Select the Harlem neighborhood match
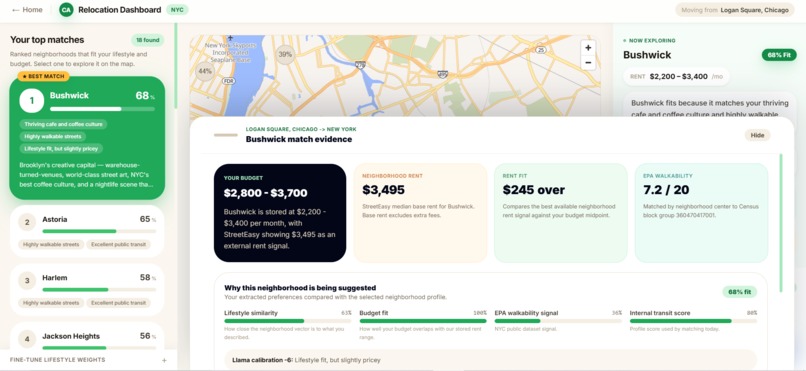The width and height of the screenshot is (806, 371). click(87, 288)
